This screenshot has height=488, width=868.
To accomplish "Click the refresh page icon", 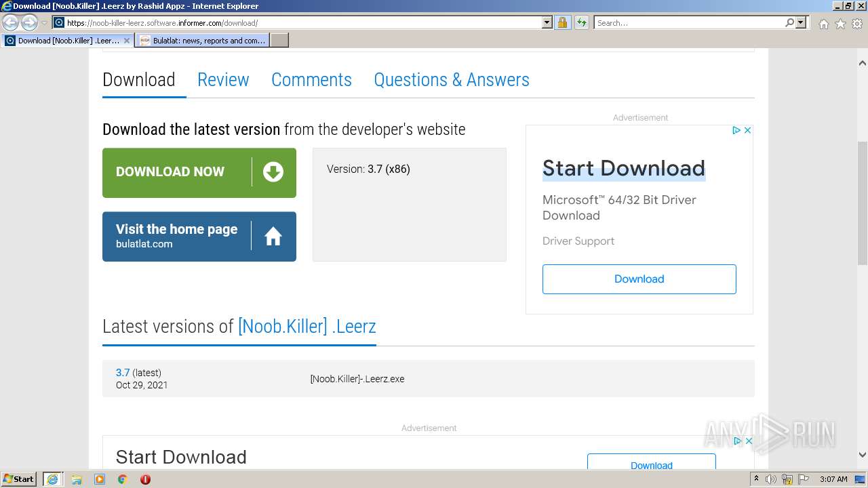I will click(582, 22).
